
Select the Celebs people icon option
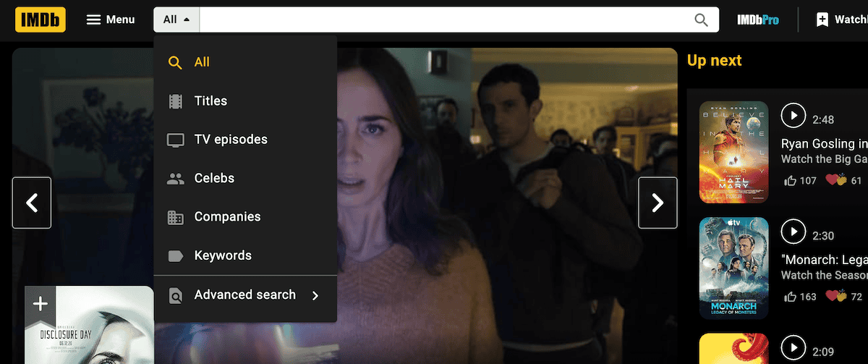214,178
